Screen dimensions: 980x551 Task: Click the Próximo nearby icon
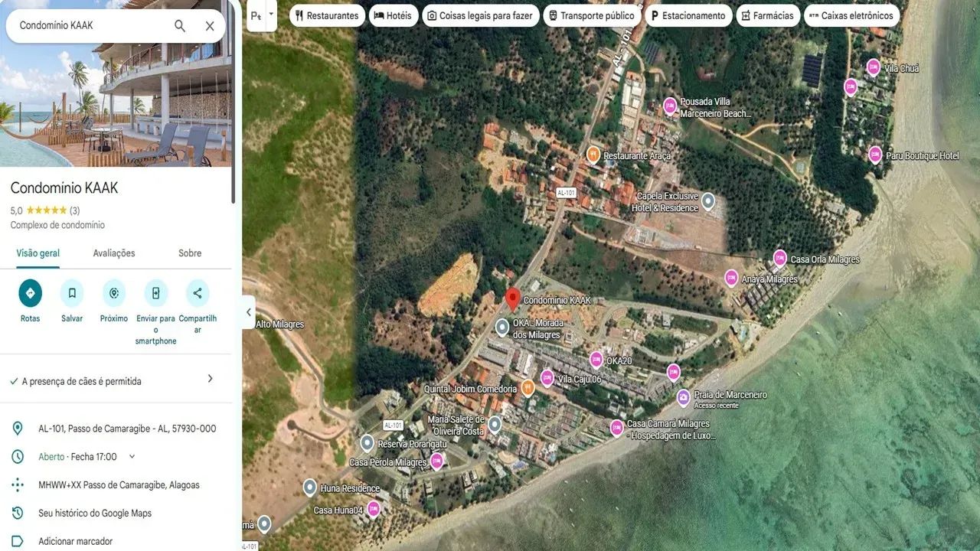114,293
